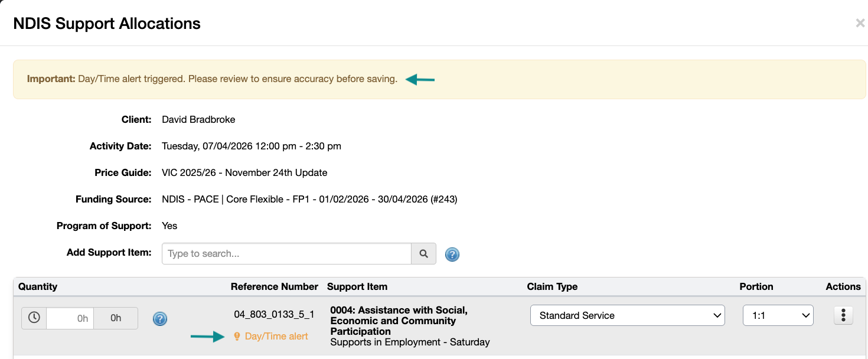Image resolution: width=868 pixels, height=359 pixels.
Task: Click the teal arrow beside the banner
Action: point(420,79)
